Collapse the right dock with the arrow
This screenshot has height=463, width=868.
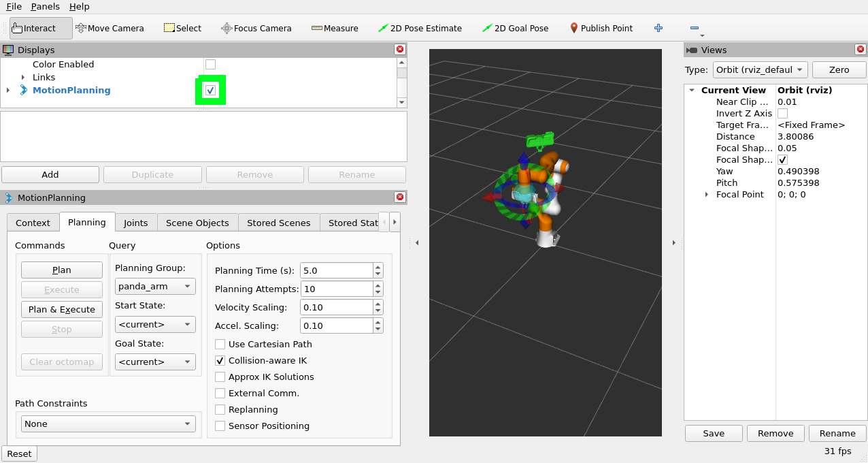point(673,242)
